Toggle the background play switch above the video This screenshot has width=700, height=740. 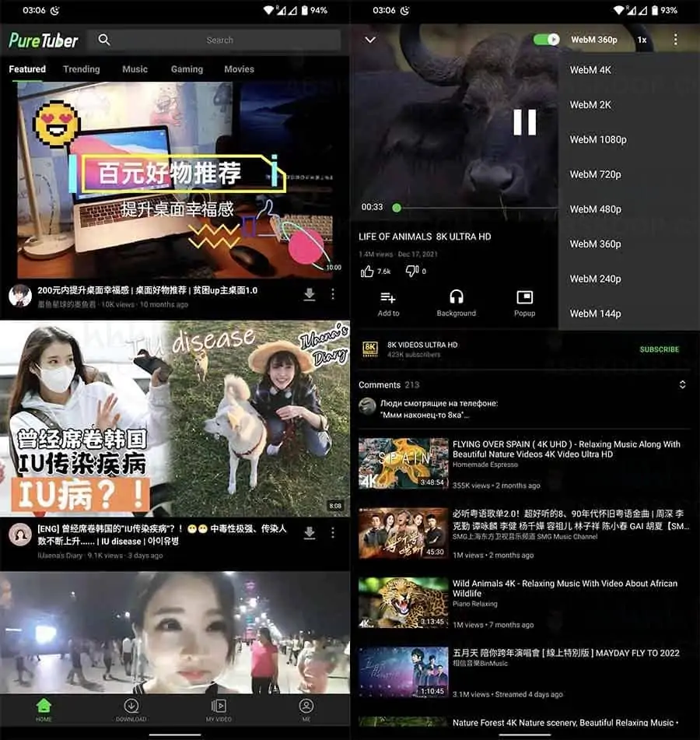tap(544, 39)
